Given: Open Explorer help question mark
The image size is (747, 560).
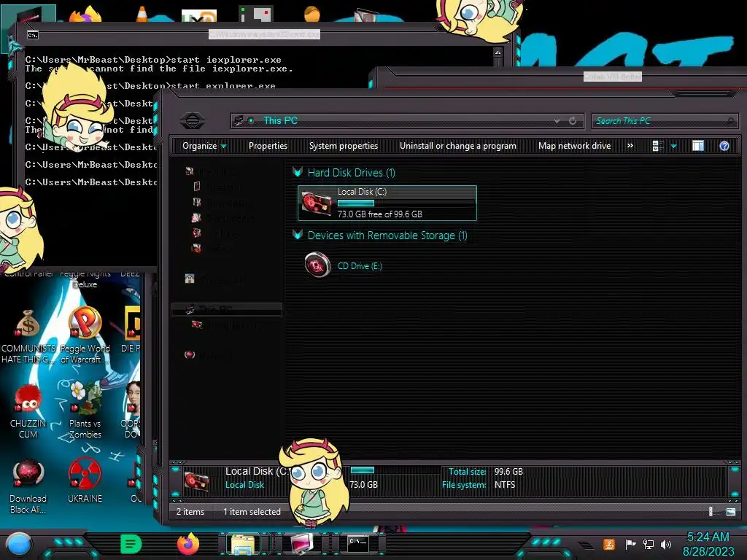Looking at the screenshot, I should pyautogui.click(x=724, y=146).
